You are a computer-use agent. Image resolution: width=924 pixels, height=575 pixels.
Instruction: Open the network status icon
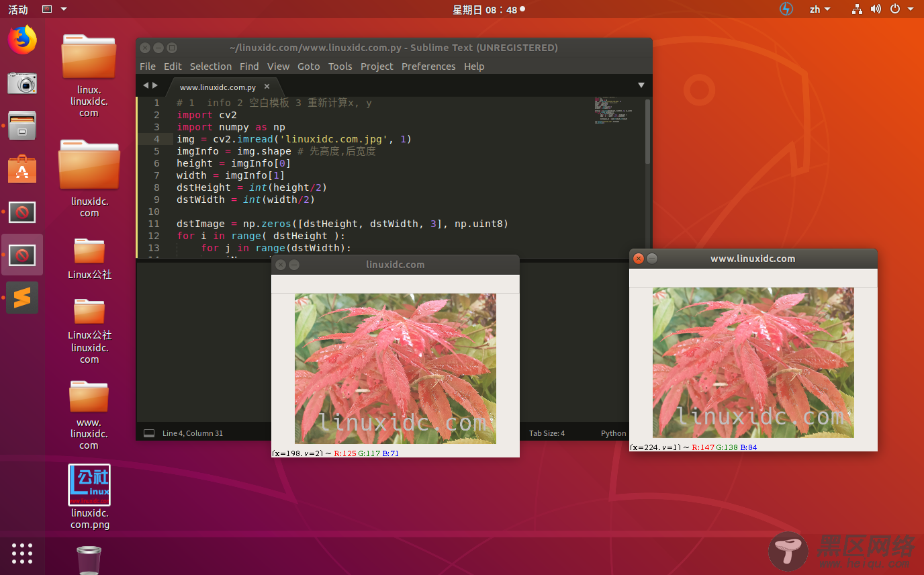click(857, 9)
